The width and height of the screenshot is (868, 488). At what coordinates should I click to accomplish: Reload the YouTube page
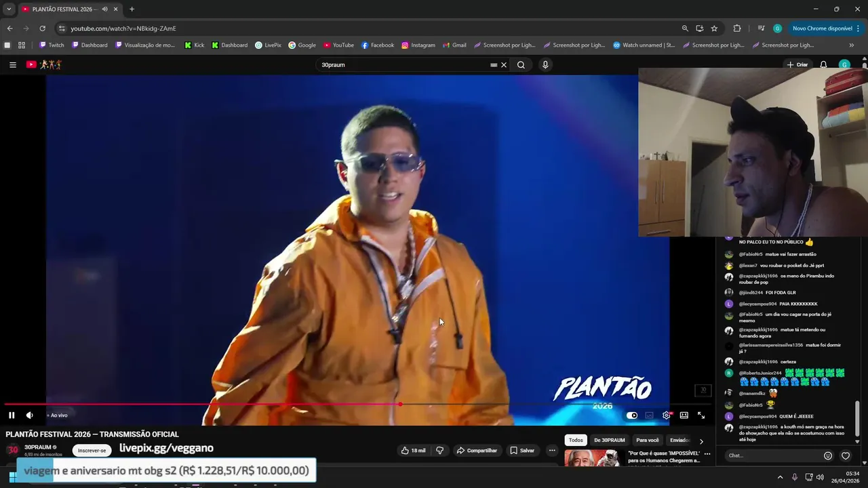(42, 28)
